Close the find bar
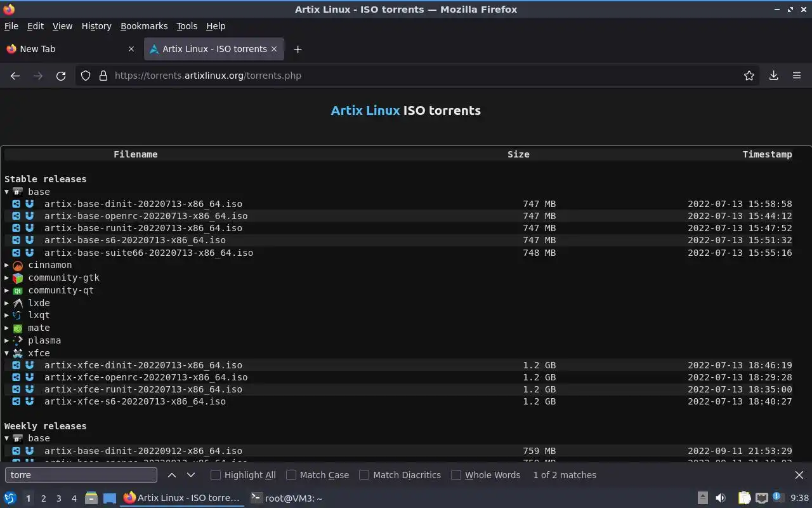The image size is (812, 508). tap(799, 475)
